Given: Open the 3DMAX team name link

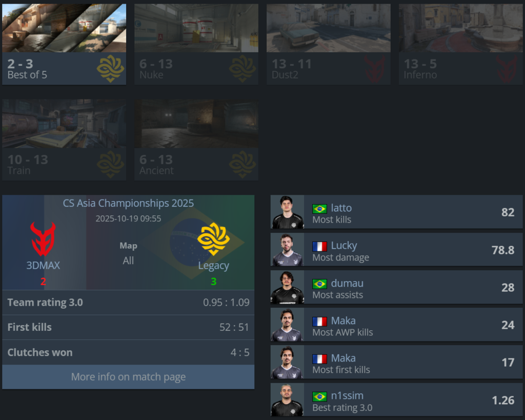Looking at the screenshot, I should [43, 265].
